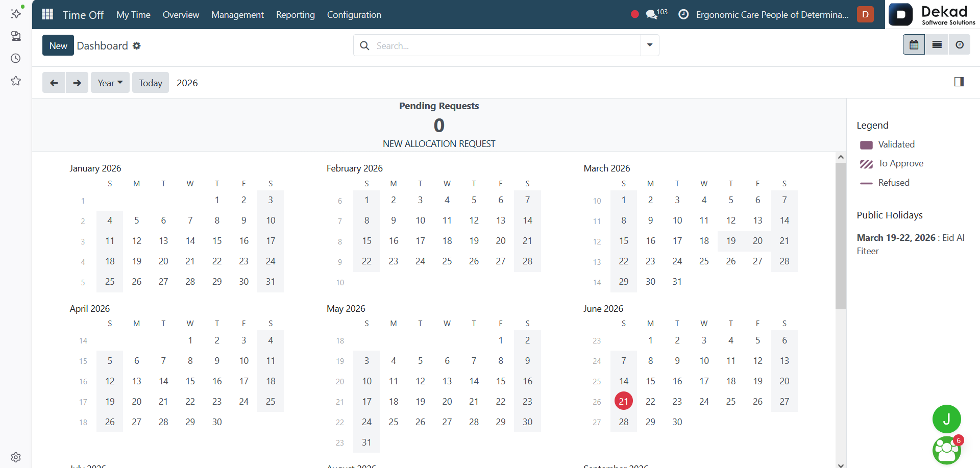The width and height of the screenshot is (980, 468).
Task: Click the May 2026 heading
Action: [346, 309]
